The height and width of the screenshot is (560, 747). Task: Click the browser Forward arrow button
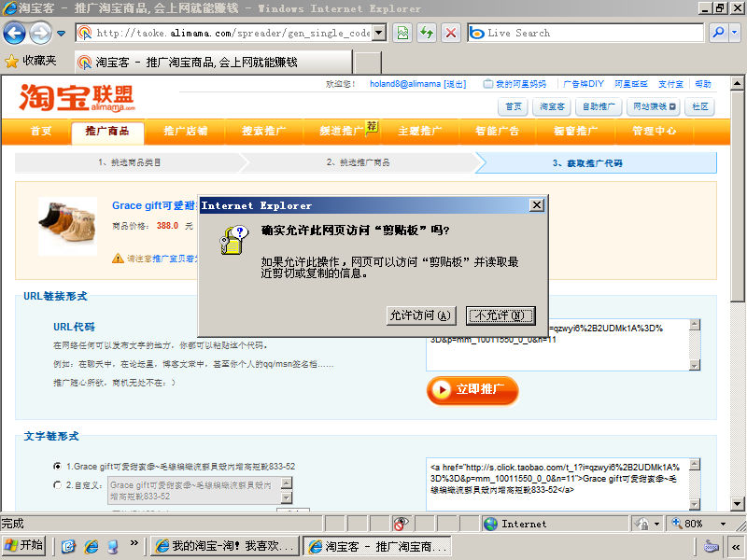pos(40,34)
